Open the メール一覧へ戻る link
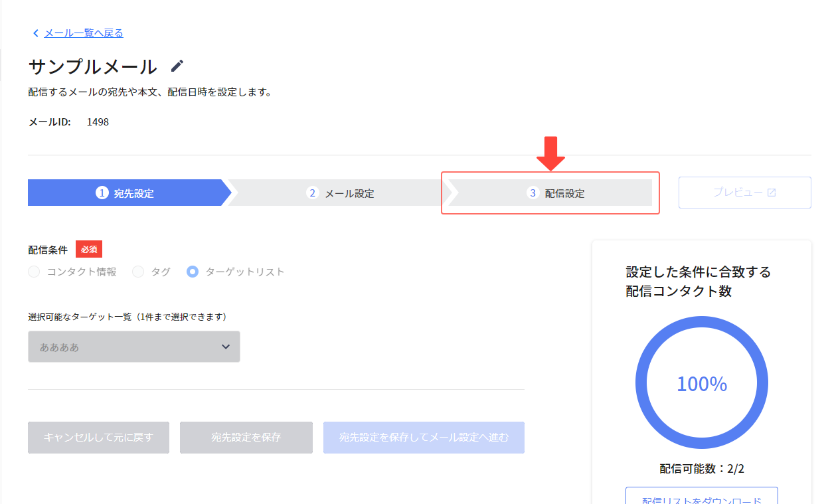 (84, 33)
